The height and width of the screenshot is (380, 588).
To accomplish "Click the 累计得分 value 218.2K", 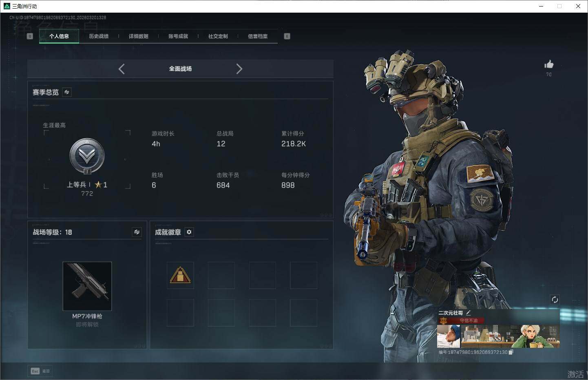I will click(x=294, y=144).
